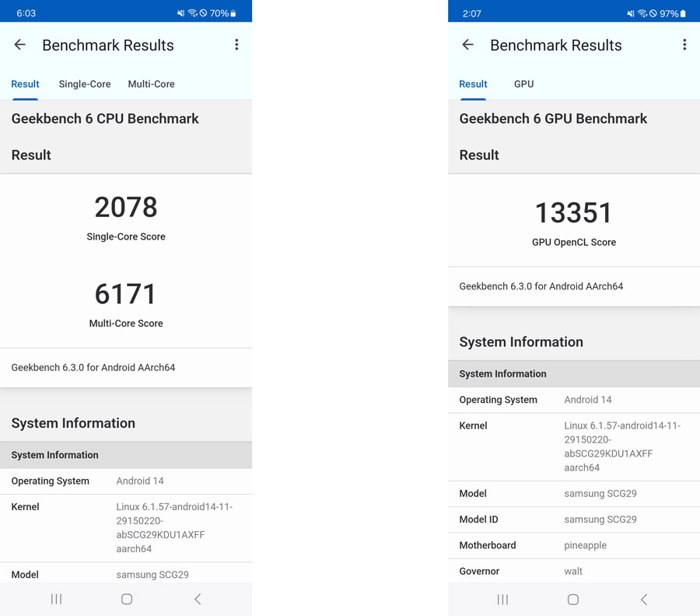Viewport: 700px width, 616px height.
Task: Tap battery icon showing 70%
Action: click(x=233, y=13)
